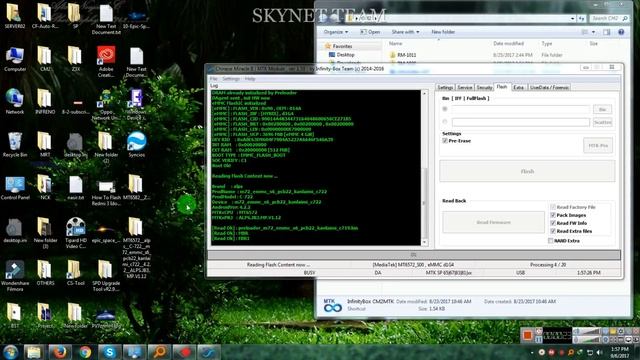
Task: Open Windows Explorer taskbar icon
Action: pos(34,352)
